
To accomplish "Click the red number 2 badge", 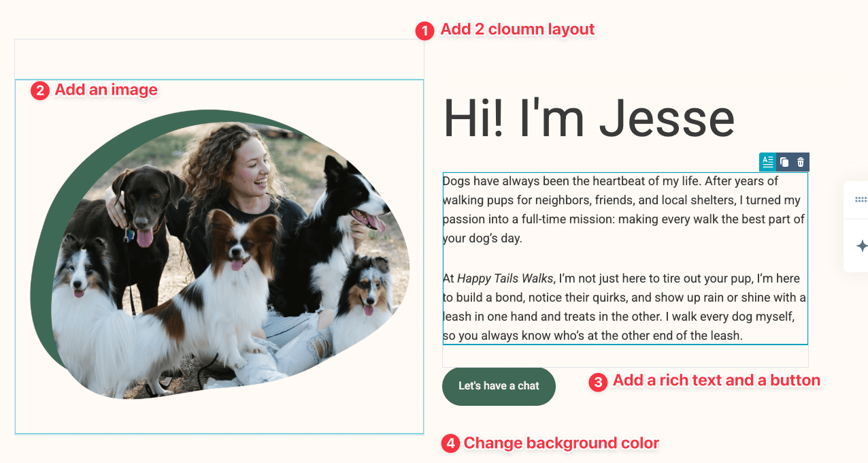I will pyautogui.click(x=40, y=91).
